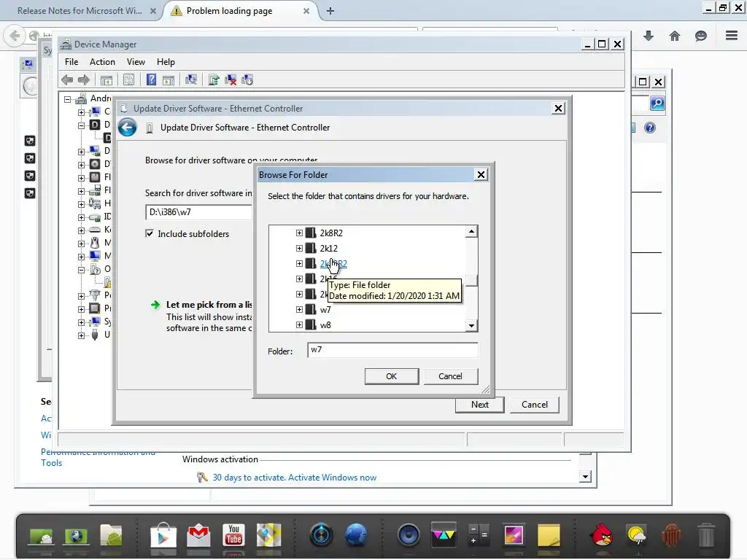Click the Scan for hardware changes icon
Image resolution: width=747 pixels, height=560 pixels.
point(191,79)
